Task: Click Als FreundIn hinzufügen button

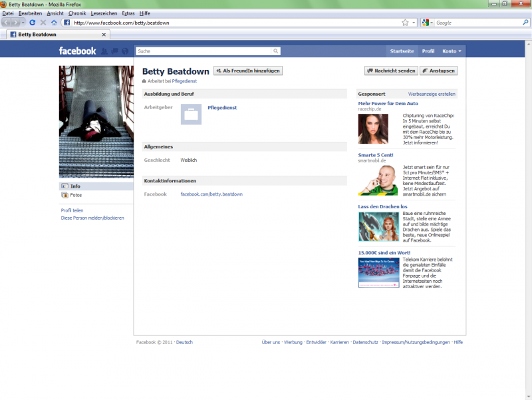Action: tap(248, 71)
